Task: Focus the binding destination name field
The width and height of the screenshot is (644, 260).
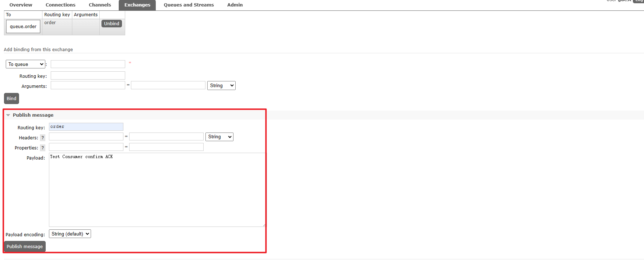Action: click(x=88, y=64)
